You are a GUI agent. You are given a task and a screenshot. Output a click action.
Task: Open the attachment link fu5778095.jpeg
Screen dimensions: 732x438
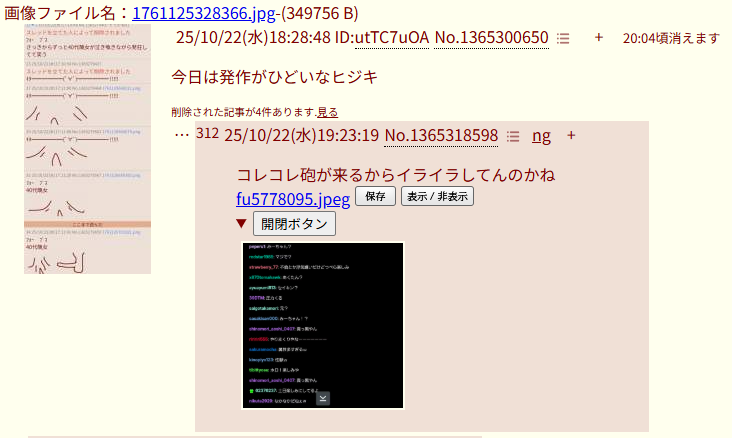(x=293, y=199)
